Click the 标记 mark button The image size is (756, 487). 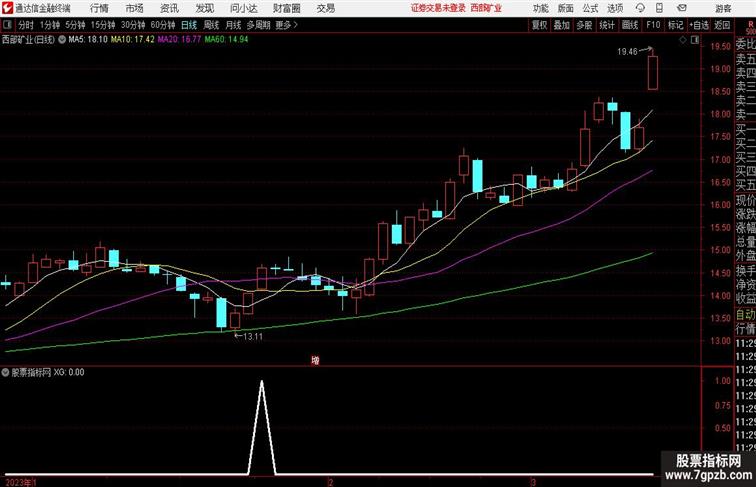pyautogui.click(x=675, y=25)
